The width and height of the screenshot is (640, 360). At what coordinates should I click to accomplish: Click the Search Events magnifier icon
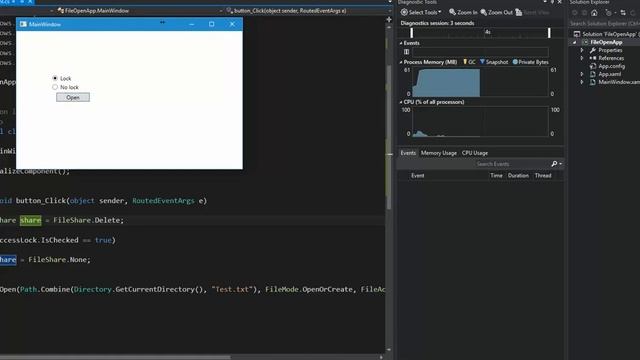click(554, 164)
